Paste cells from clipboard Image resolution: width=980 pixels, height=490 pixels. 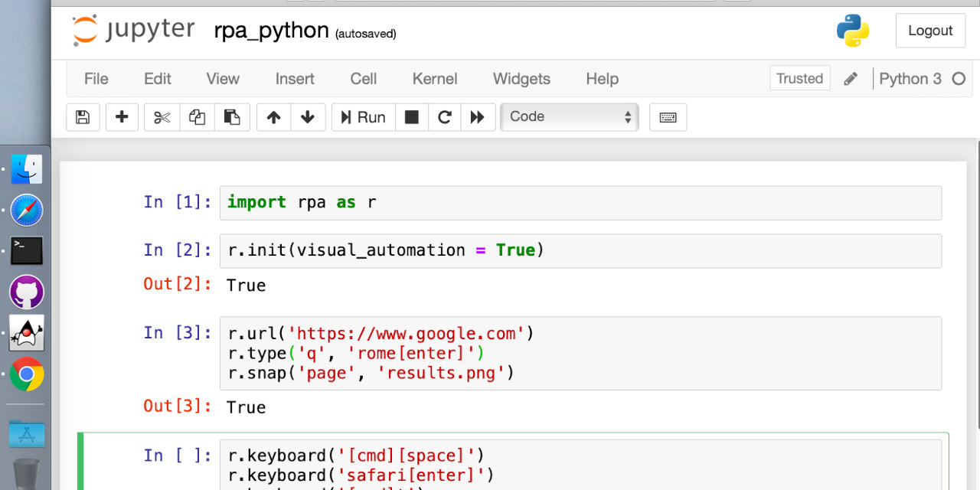[x=232, y=116]
